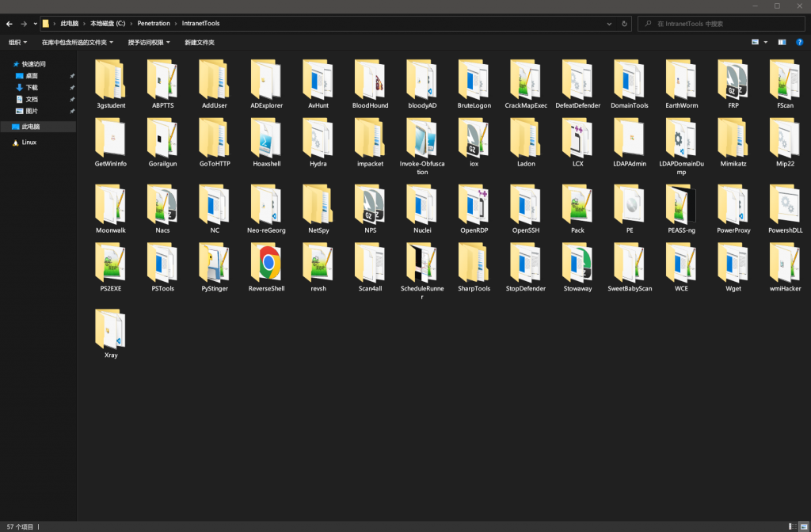Switch to details view in status bar
811x532 pixels.
792,526
